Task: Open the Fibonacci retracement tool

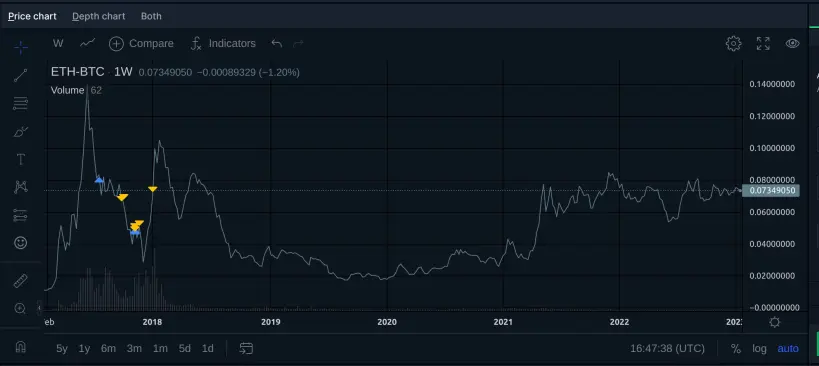Action: 21,103
